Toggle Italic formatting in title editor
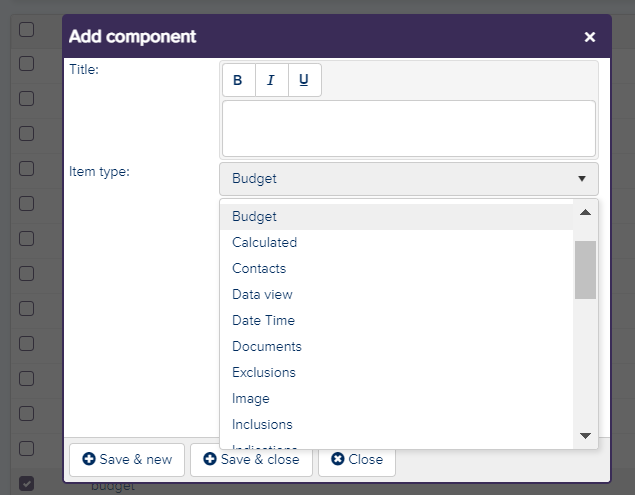 point(271,80)
